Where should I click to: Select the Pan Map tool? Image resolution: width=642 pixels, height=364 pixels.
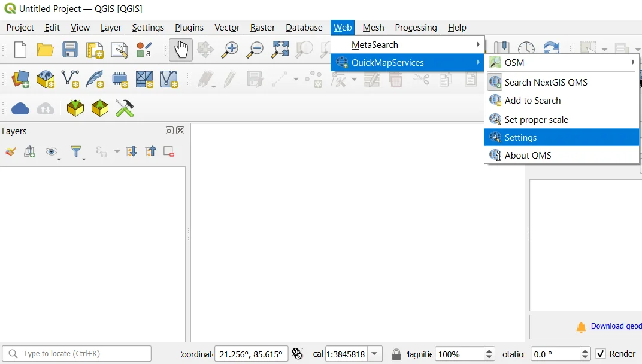pyautogui.click(x=180, y=50)
